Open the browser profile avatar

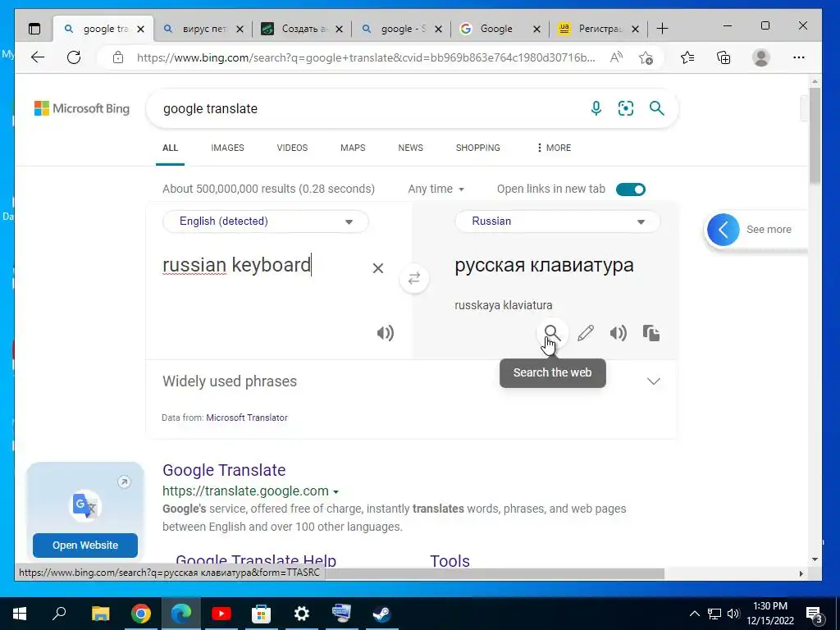coord(760,57)
